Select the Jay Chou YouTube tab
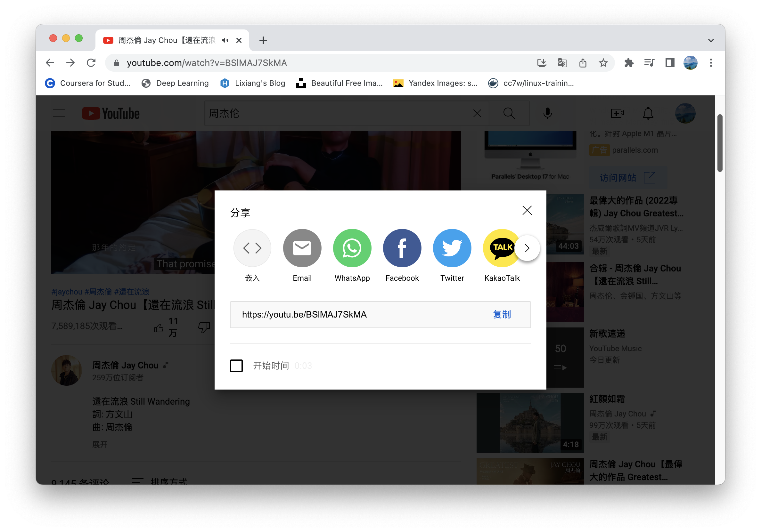Viewport: 761px width, 532px height. pos(166,40)
